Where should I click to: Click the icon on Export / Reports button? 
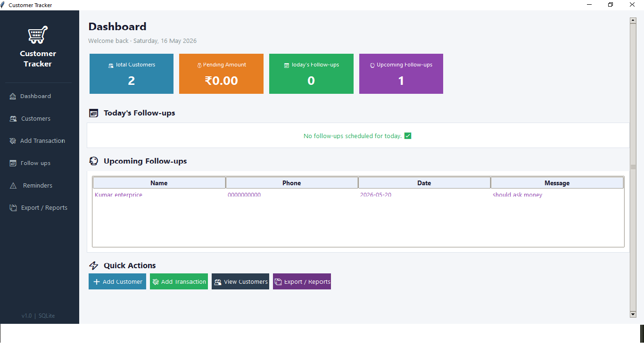point(278,282)
